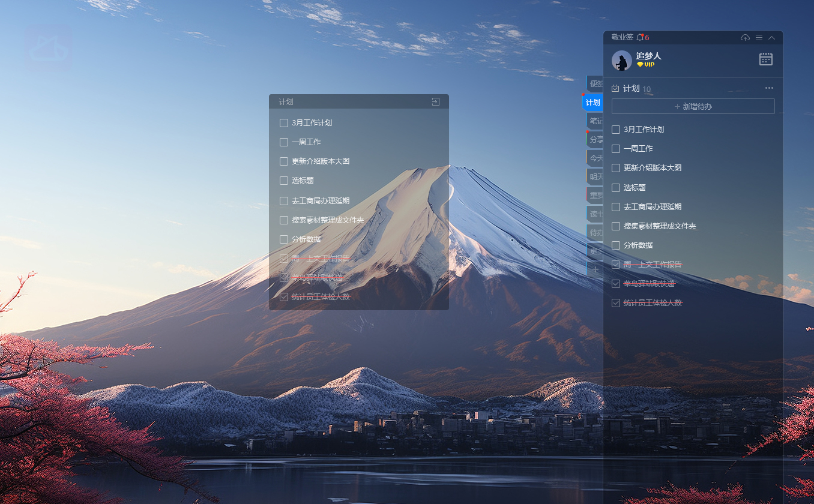
Task: Tick the 选标题 checkbox in side panel
Action: 615,188
